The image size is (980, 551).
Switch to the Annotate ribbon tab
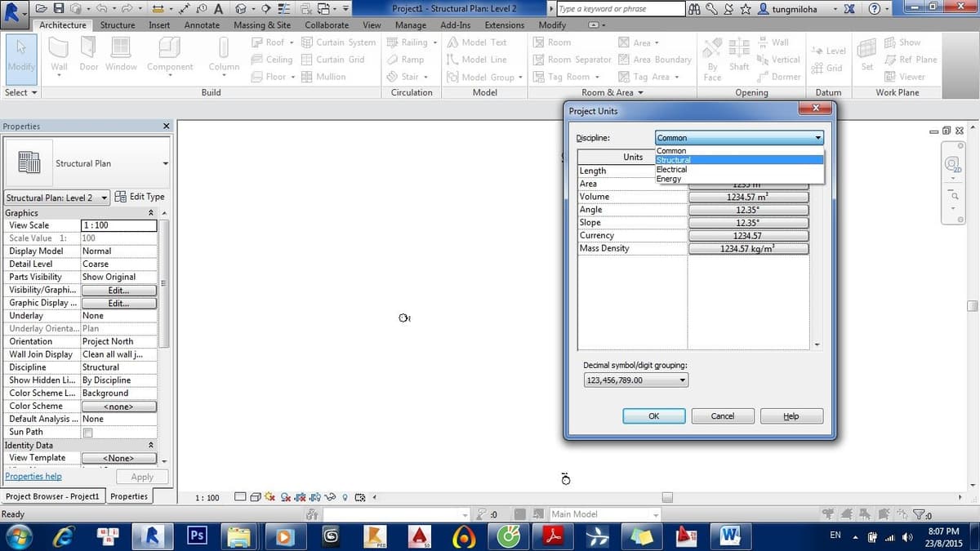(x=202, y=25)
